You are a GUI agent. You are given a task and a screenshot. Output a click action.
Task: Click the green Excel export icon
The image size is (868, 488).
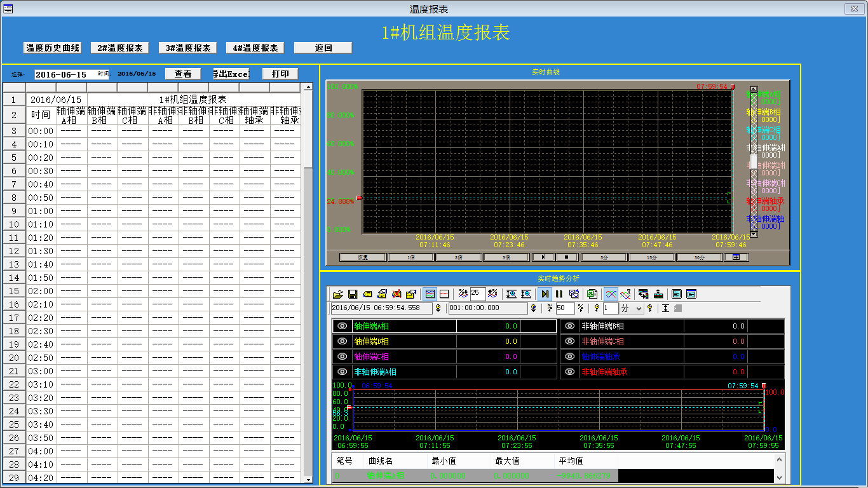coord(592,294)
